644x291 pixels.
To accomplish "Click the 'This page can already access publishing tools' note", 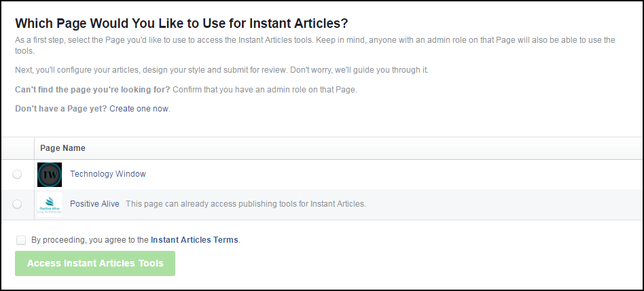I will pos(246,203).
